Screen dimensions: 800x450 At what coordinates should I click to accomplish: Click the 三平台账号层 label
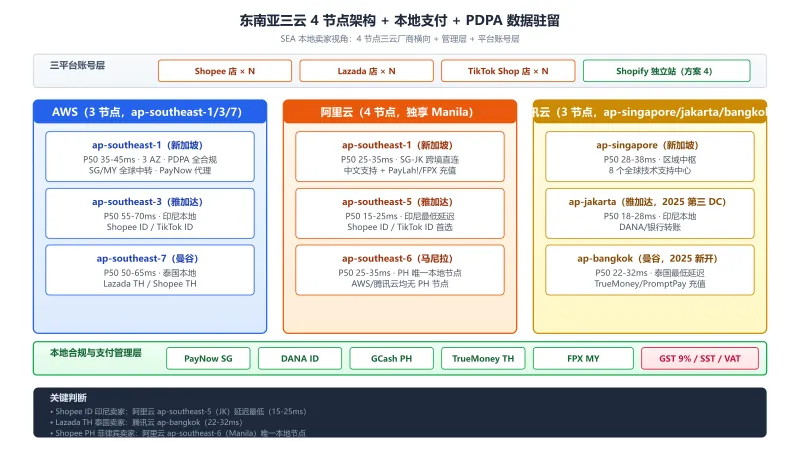pyautogui.click(x=78, y=65)
